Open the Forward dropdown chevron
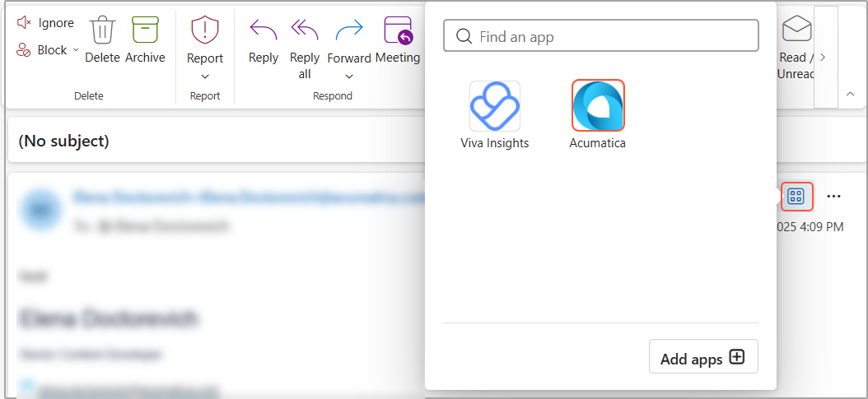The image size is (868, 399). point(349,77)
